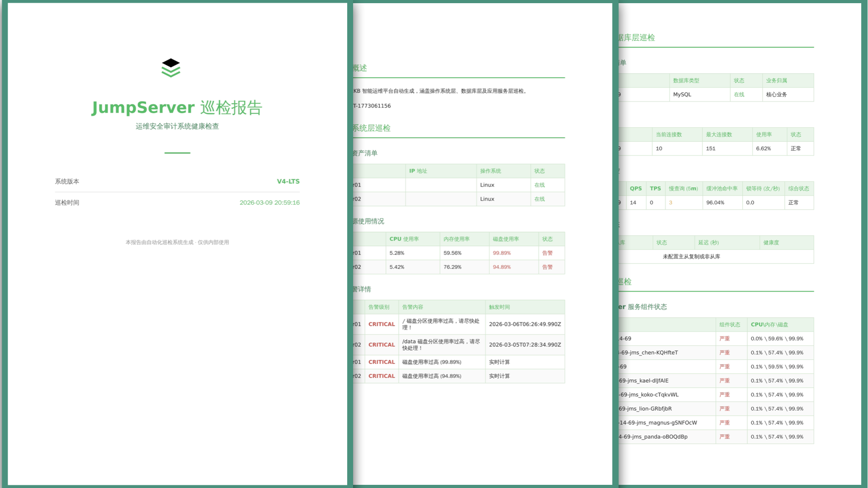Click trigger time '2026-03-06T06:26:49.990Z'
Viewport: 868px width, 488px height.
(524, 324)
